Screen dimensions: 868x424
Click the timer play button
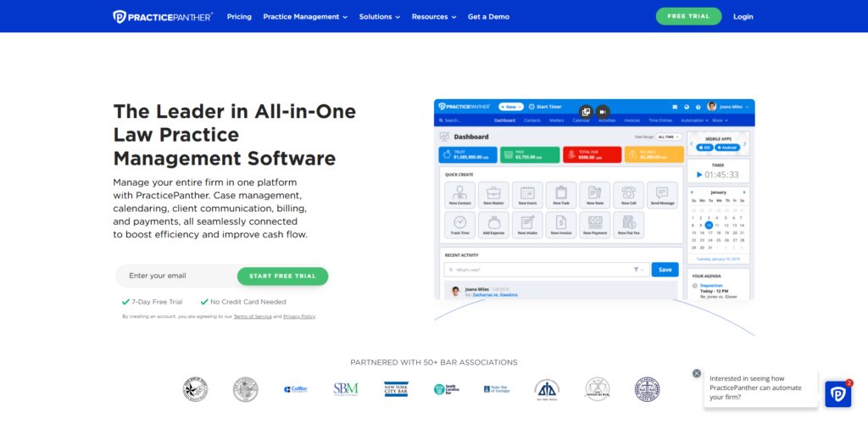699,175
